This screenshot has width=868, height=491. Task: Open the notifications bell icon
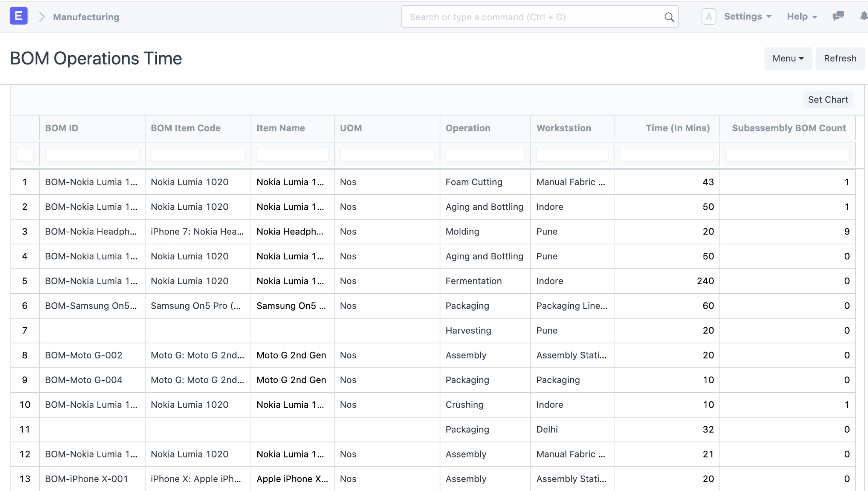click(863, 16)
